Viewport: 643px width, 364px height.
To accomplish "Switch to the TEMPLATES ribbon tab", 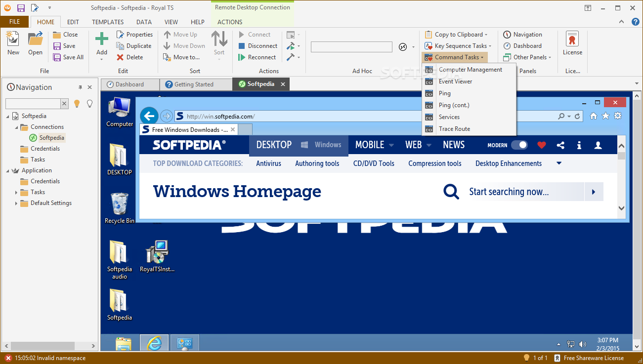I will (x=108, y=22).
